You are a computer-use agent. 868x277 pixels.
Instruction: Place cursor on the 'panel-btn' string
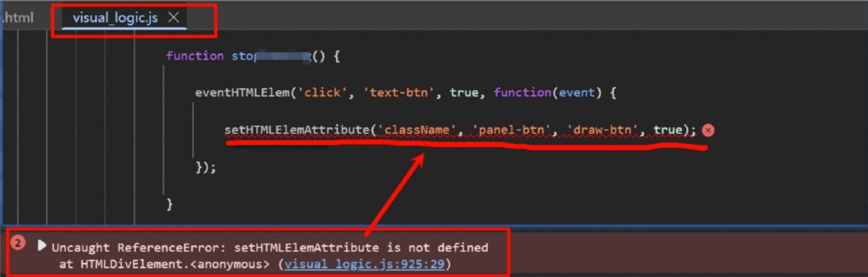[511, 130]
